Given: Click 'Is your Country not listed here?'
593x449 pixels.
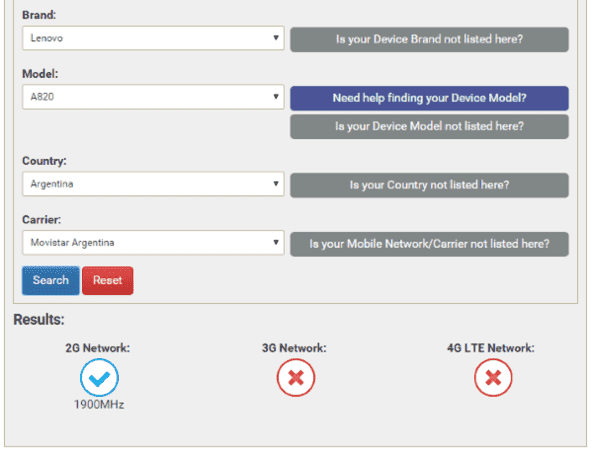Looking at the screenshot, I should pos(429,185).
